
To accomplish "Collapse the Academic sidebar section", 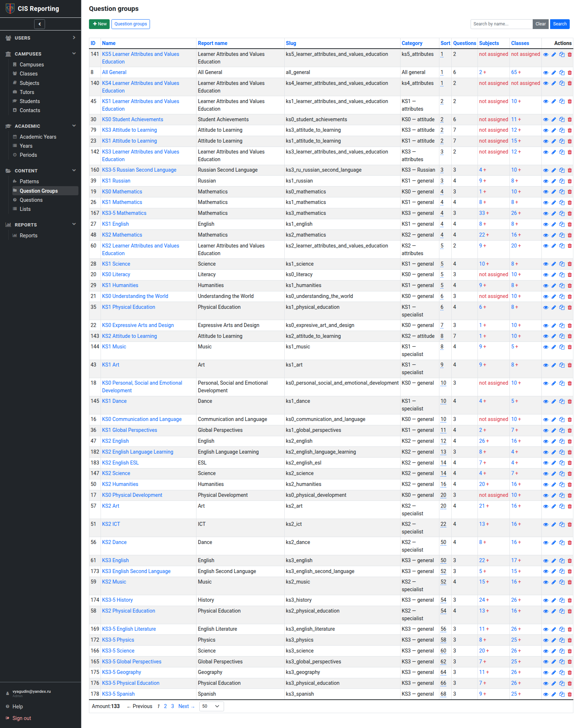I will (x=74, y=126).
